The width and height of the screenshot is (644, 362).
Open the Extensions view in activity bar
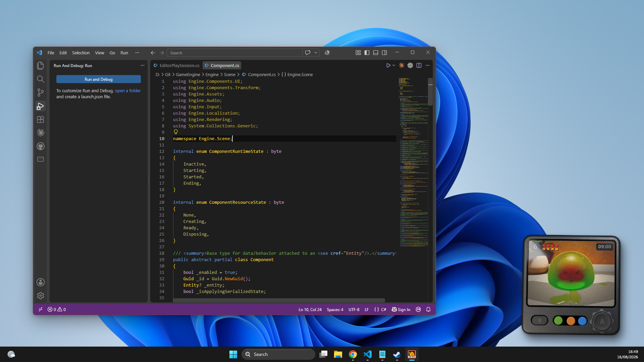pyautogui.click(x=41, y=120)
